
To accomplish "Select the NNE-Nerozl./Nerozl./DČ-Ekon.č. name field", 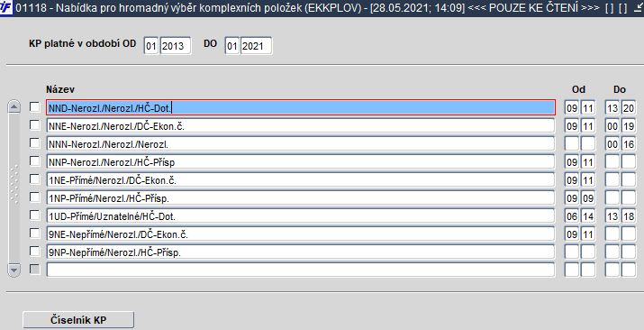I will (x=300, y=125).
